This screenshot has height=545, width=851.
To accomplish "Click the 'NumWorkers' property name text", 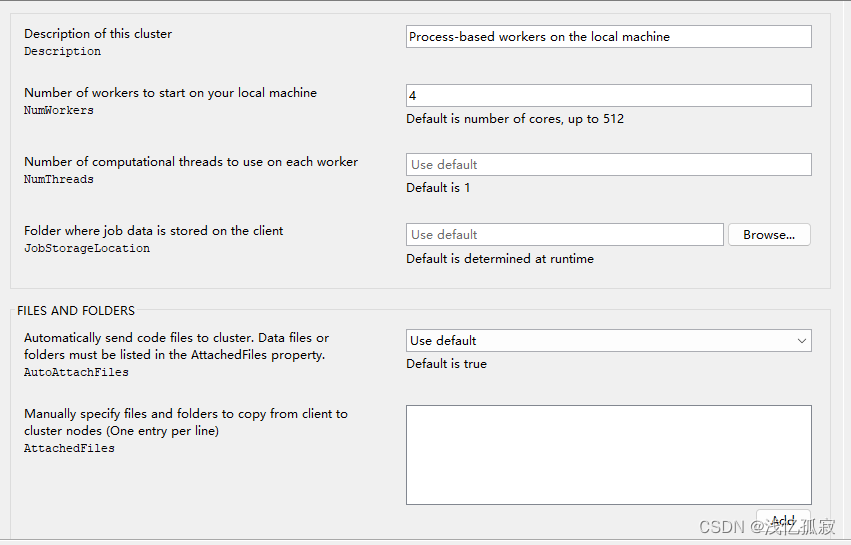I will click(59, 111).
